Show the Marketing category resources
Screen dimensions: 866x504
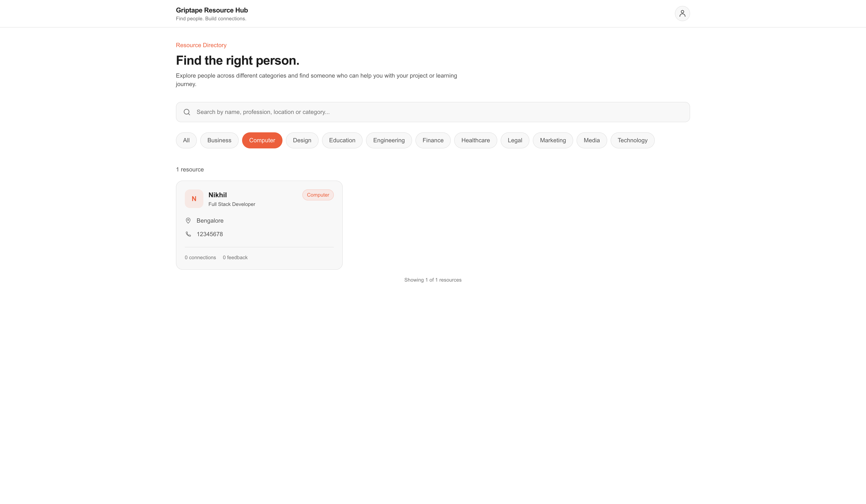553,140
